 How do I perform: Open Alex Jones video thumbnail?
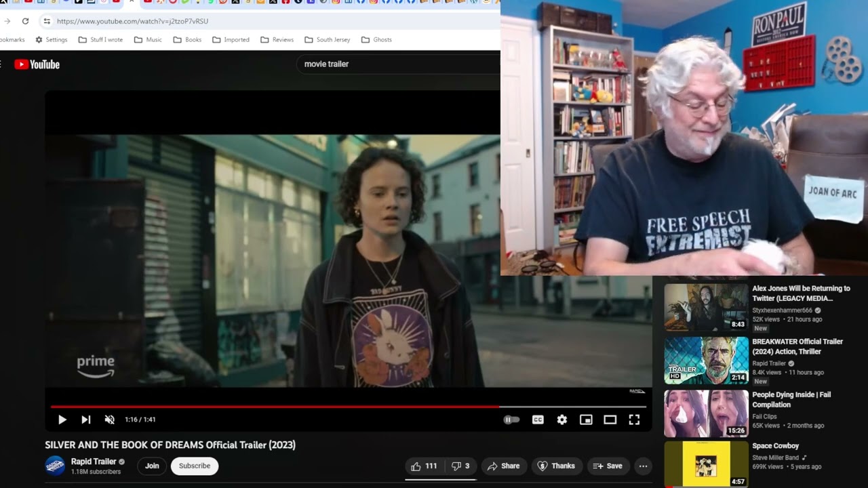[x=706, y=308]
